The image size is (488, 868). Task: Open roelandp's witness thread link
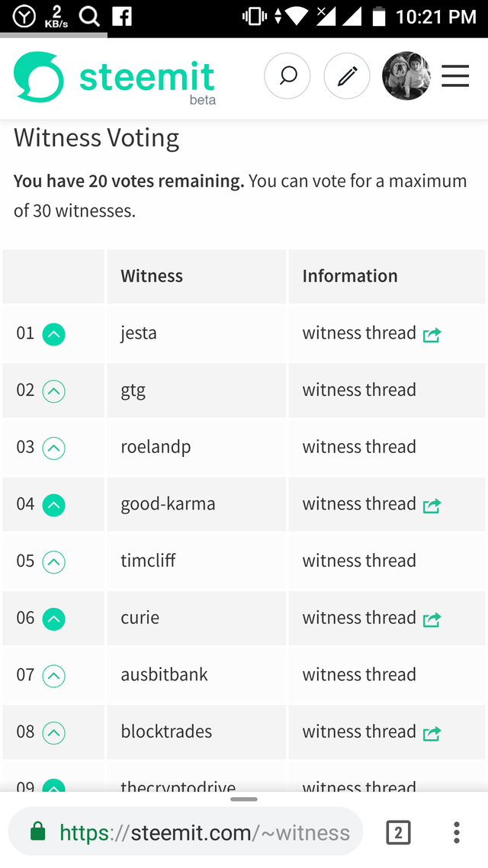358,448
